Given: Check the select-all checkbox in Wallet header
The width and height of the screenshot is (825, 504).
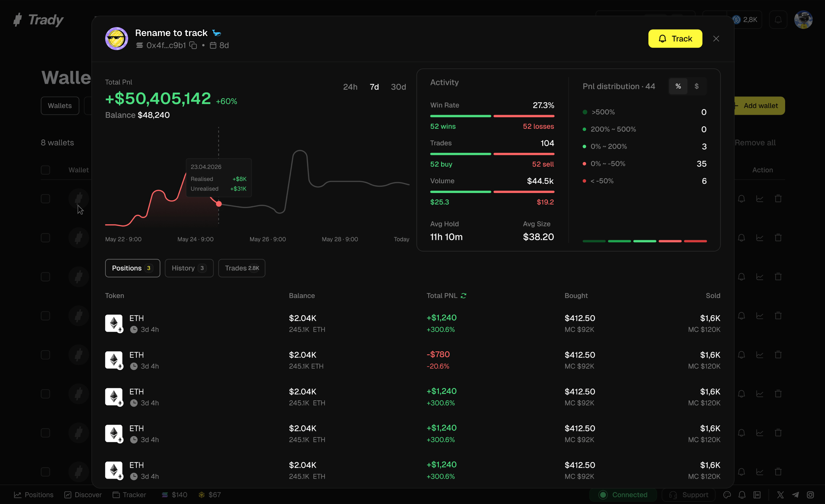Looking at the screenshot, I should 45,170.
